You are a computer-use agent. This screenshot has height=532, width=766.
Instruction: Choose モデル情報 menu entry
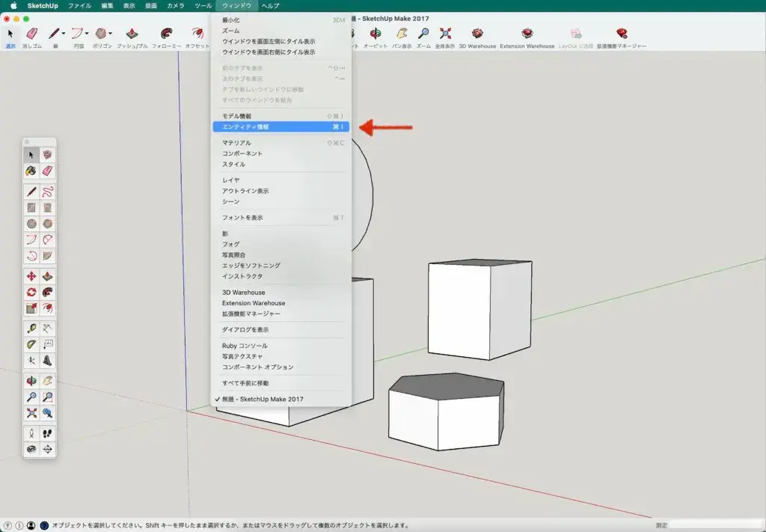pos(281,116)
